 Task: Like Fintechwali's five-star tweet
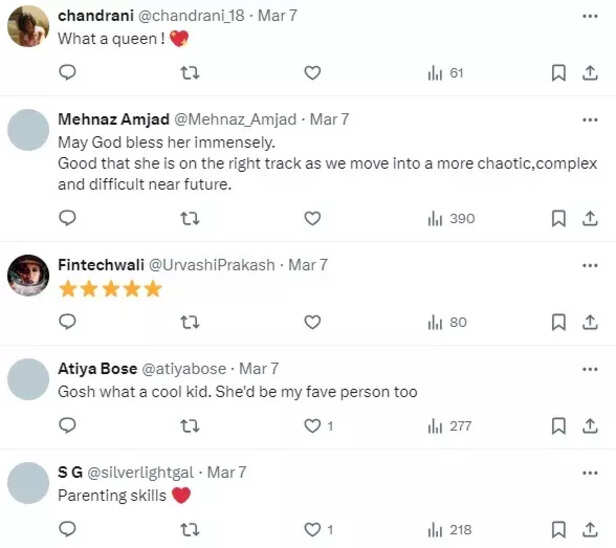(x=312, y=322)
